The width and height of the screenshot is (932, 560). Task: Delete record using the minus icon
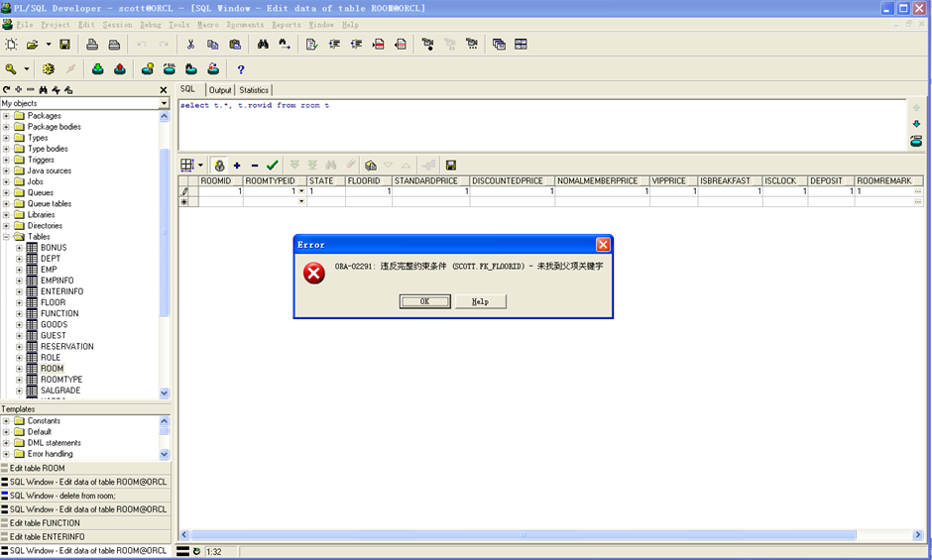click(255, 166)
